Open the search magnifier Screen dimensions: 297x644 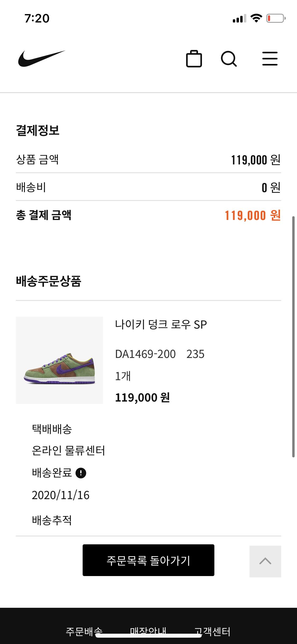[x=229, y=59]
